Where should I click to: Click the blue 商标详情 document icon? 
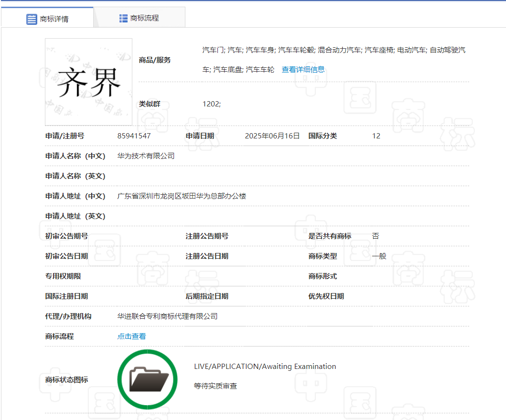pyautogui.click(x=32, y=19)
